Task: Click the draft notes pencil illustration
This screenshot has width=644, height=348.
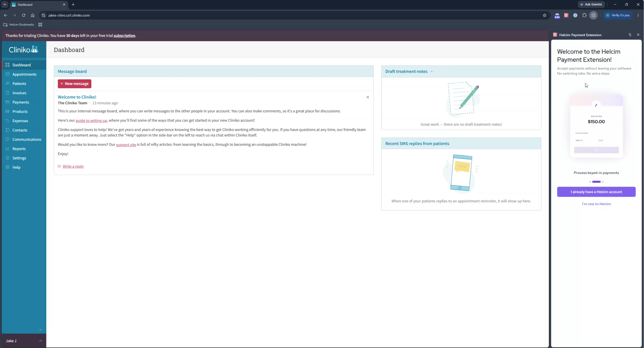Action: pyautogui.click(x=463, y=99)
